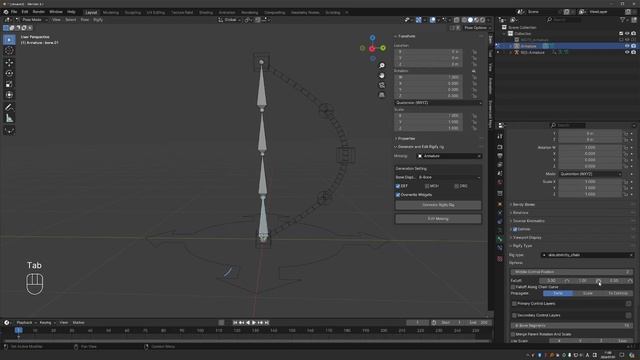Screen dimensions: 640x360
Task: Click the red X axis on navigation gizmo
Action: click(372, 49)
